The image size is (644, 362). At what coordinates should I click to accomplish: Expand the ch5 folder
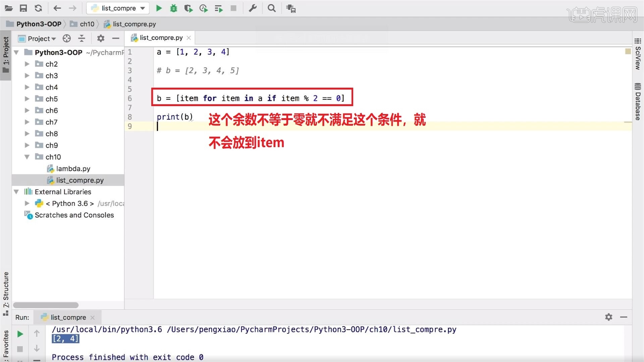27,99
